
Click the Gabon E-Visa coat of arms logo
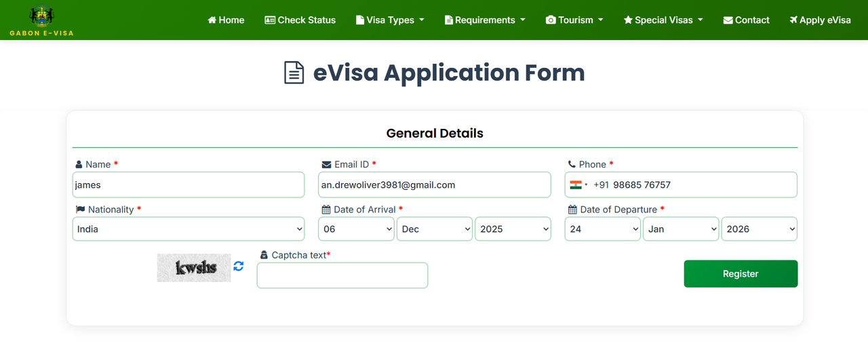click(41, 16)
